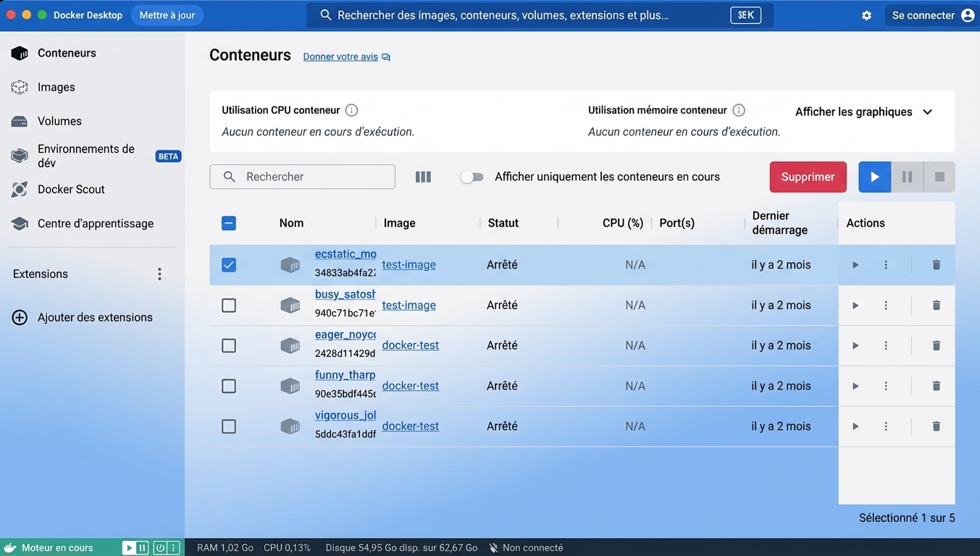
Task: Delete ecstatic_mo container trash icon
Action: click(x=937, y=265)
